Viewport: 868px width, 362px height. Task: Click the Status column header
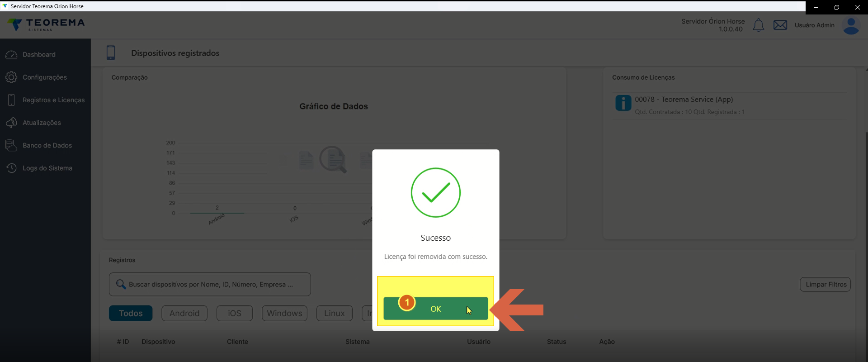557,342
